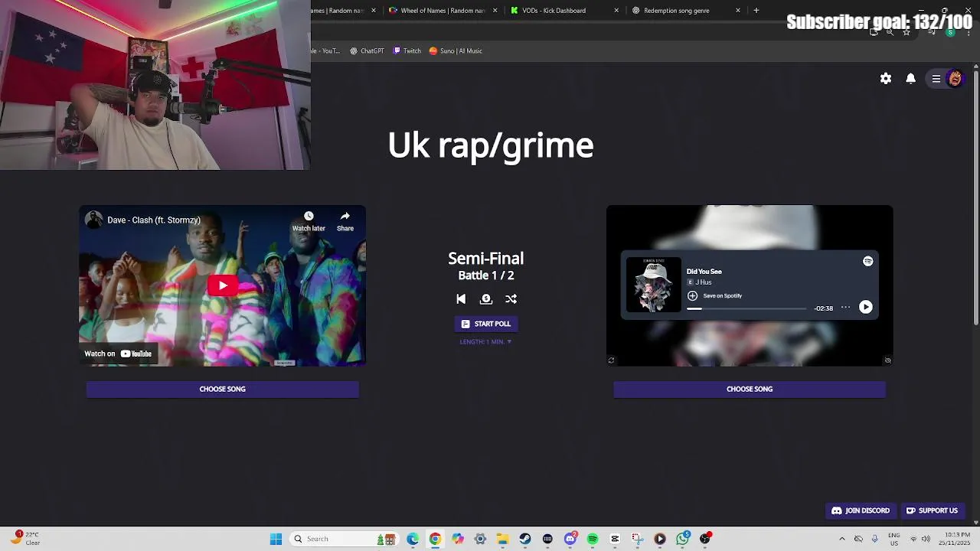This screenshot has width=980, height=551.
Task: Click the middle circular icon under Battle 1 / 2
Action: (485, 299)
